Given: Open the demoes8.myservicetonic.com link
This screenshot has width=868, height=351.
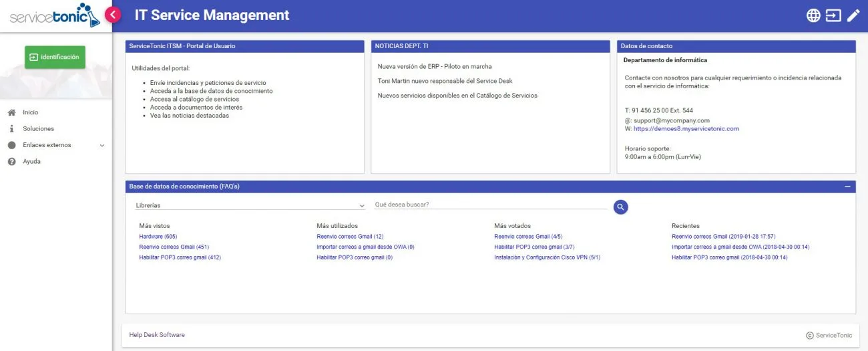Looking at the screenshot, I should click(x=686, y=128).
